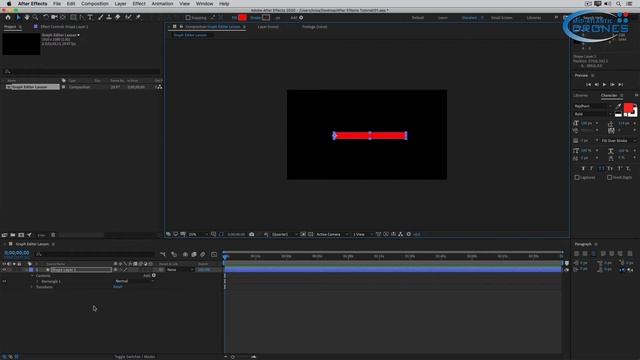Select the Roto Brush tool
Viewport: 640px width, 360px height.
coord(129,18)
